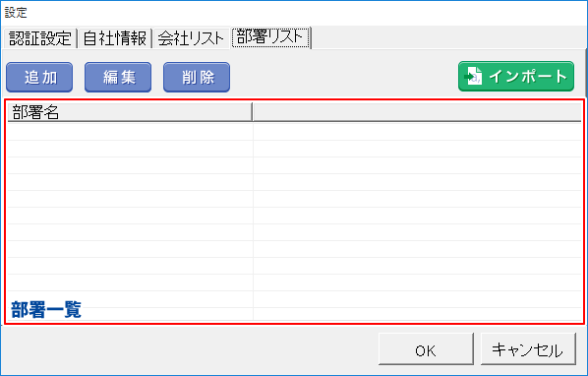Click the インポート button

pos(516,77)
